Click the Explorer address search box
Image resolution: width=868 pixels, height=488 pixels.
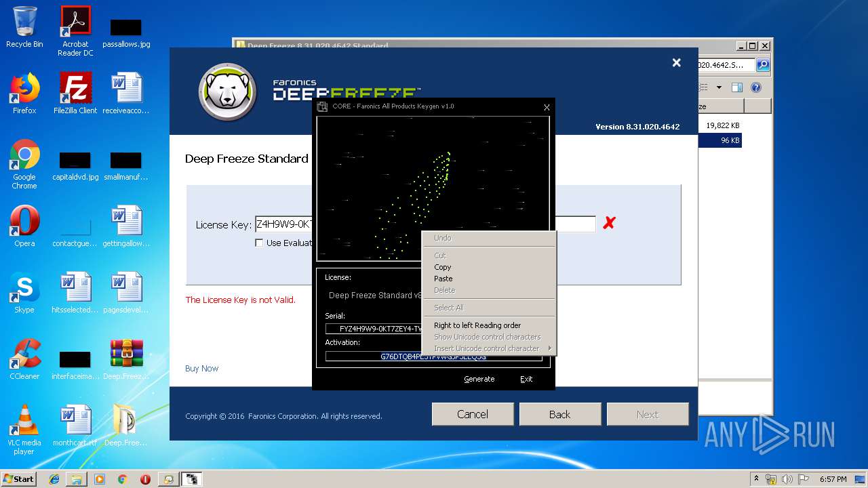(x=726, y=65)
